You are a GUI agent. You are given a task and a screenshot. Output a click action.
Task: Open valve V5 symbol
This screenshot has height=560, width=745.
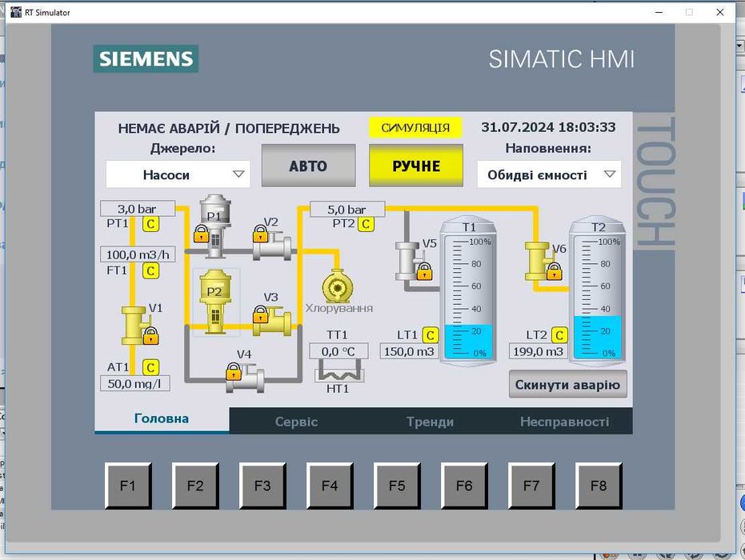tap(407, 261)
